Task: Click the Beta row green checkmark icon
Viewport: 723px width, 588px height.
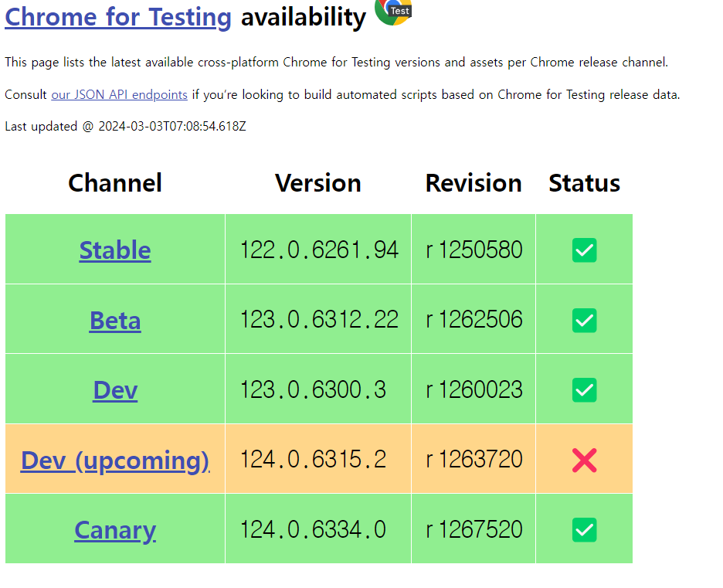Action: tap(584, 320)
